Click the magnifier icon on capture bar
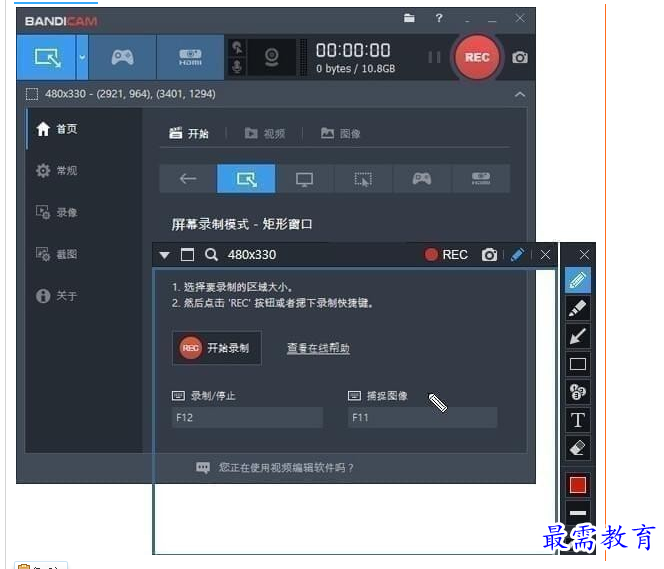 pyautogui.click(x=211, y=255)
